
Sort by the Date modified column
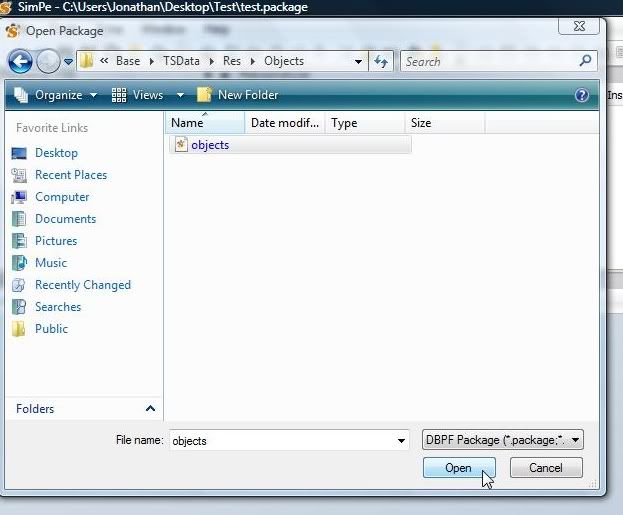tap(285, 123)
